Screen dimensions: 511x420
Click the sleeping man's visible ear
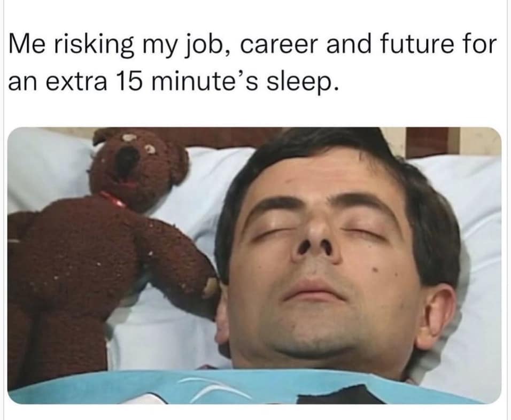437,311
